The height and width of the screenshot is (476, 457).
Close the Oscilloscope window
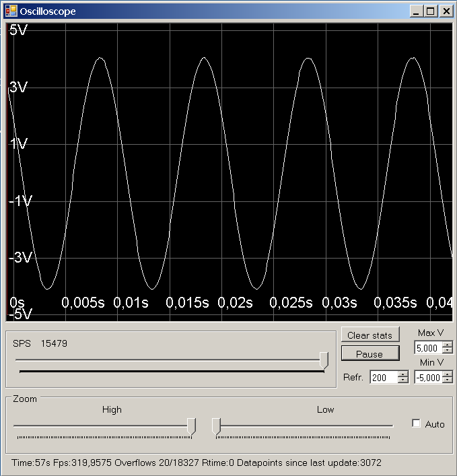point(446,11)
